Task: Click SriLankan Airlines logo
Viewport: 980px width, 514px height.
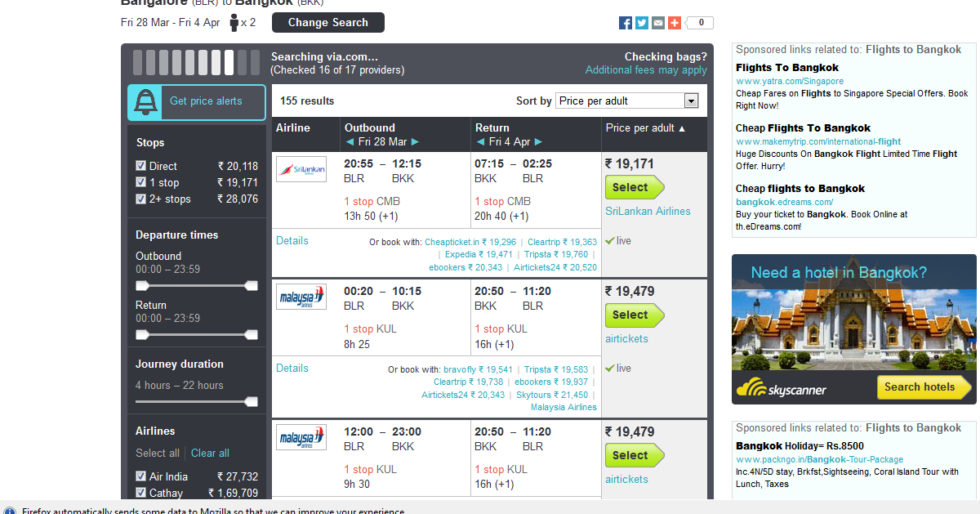Action: click(301, 169)
